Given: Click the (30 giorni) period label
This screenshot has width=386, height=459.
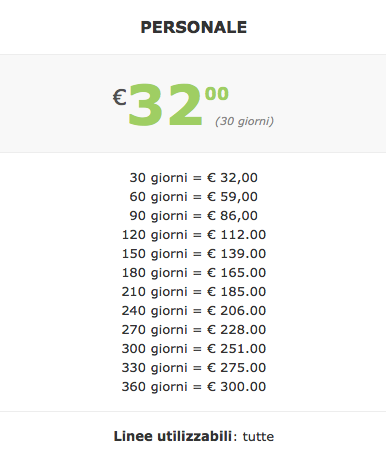Looking at the screenshot, I should pos(244,121).
